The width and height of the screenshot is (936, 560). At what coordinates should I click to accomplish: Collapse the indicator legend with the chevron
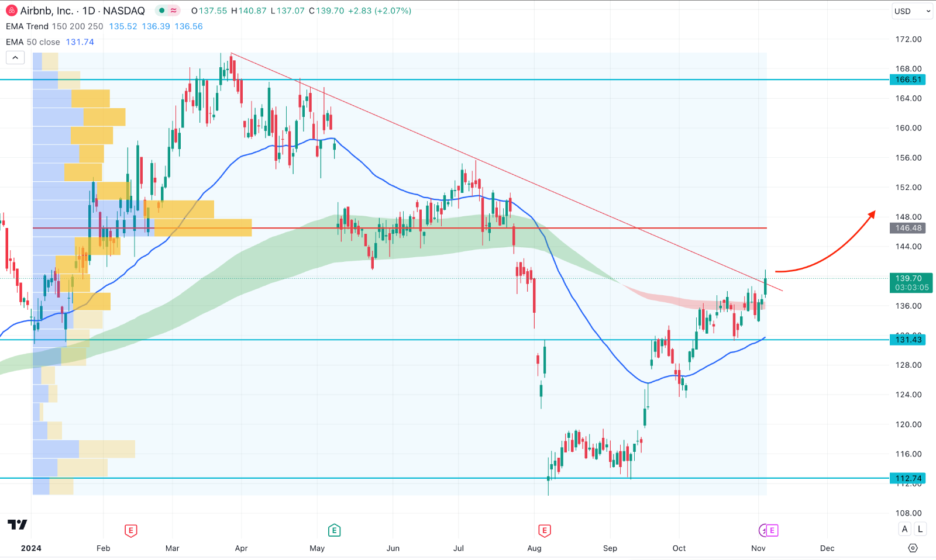point(15,57)
